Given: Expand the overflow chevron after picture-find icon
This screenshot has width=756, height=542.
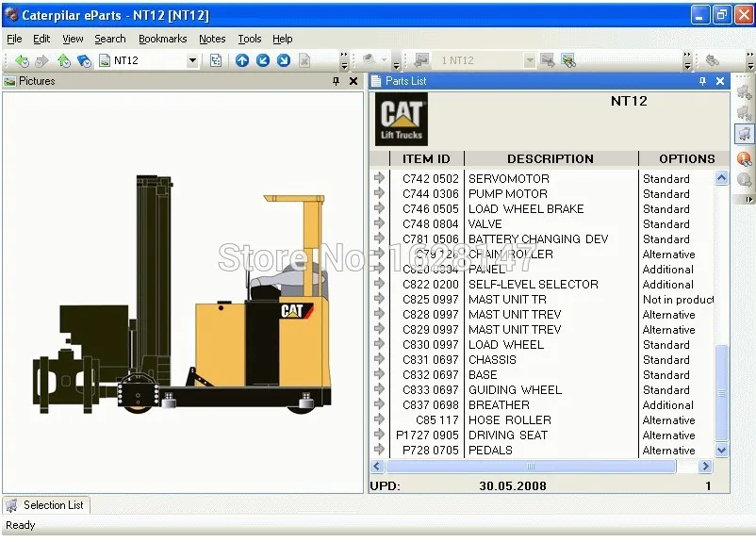Looking at the screenshot, I should pos(687,60).
